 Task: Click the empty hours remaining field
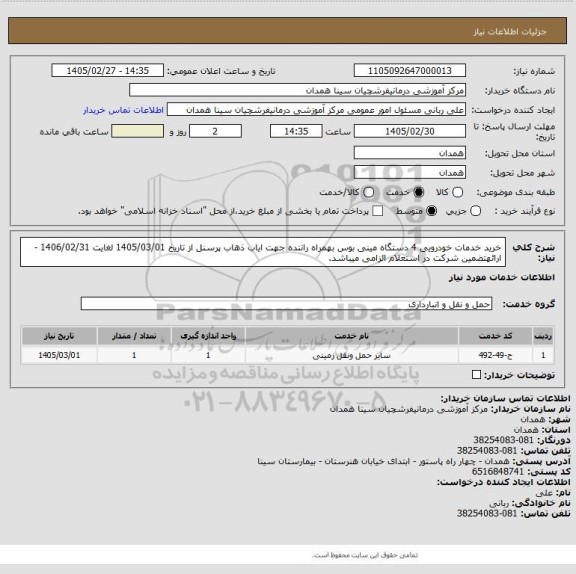pos(138,131)
